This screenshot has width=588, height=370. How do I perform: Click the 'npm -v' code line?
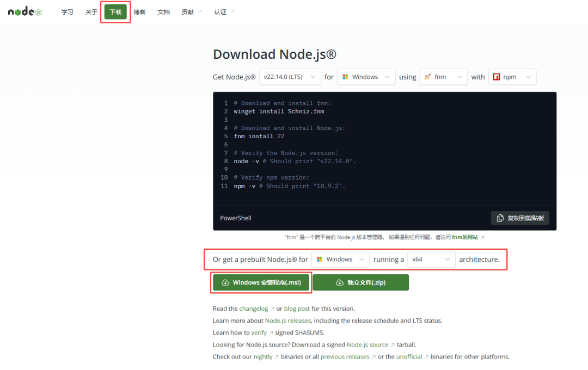290,186
